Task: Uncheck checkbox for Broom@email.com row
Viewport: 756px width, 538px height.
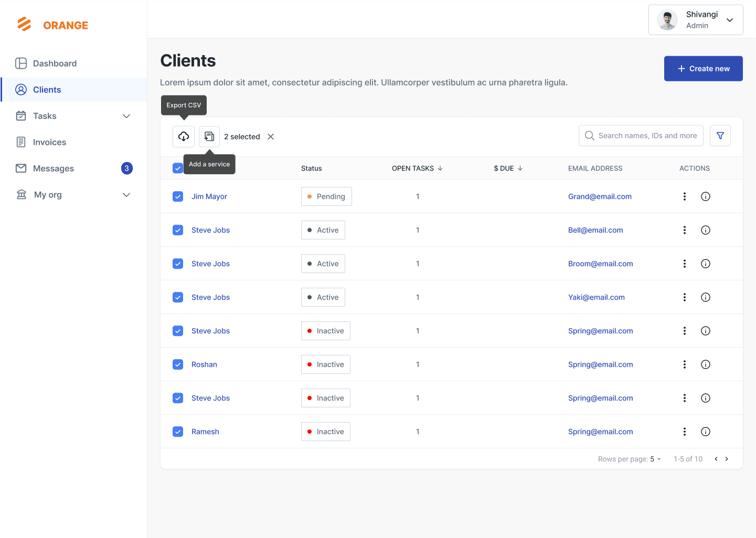Action: point(178,263)
